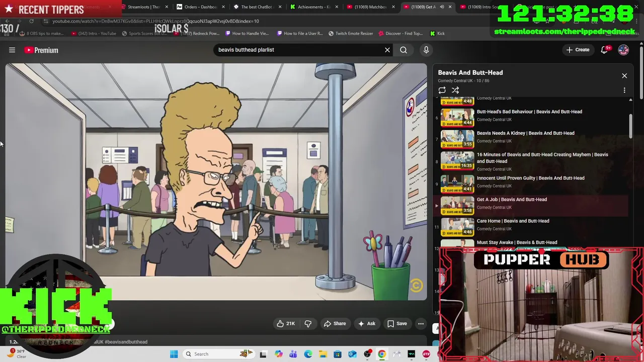Open the account avatar menu
The height and width of the screenshot is (362, 644).
tap(623, 50)
